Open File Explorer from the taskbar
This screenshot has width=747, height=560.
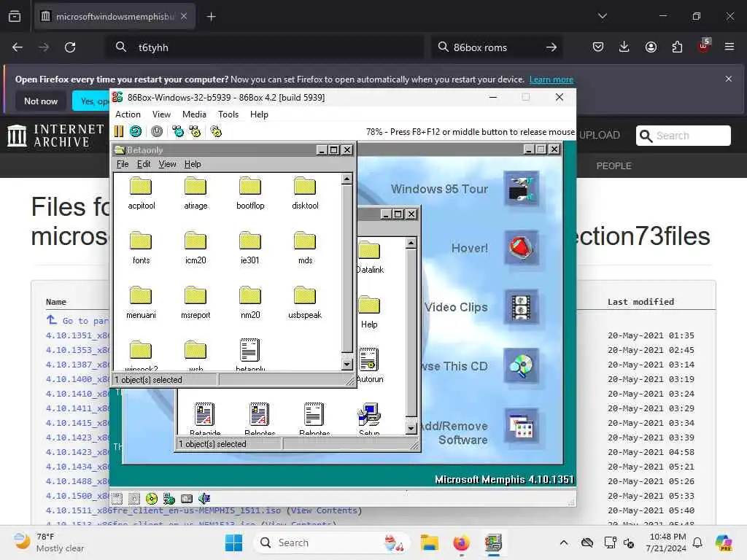click(x=429, y=542)
